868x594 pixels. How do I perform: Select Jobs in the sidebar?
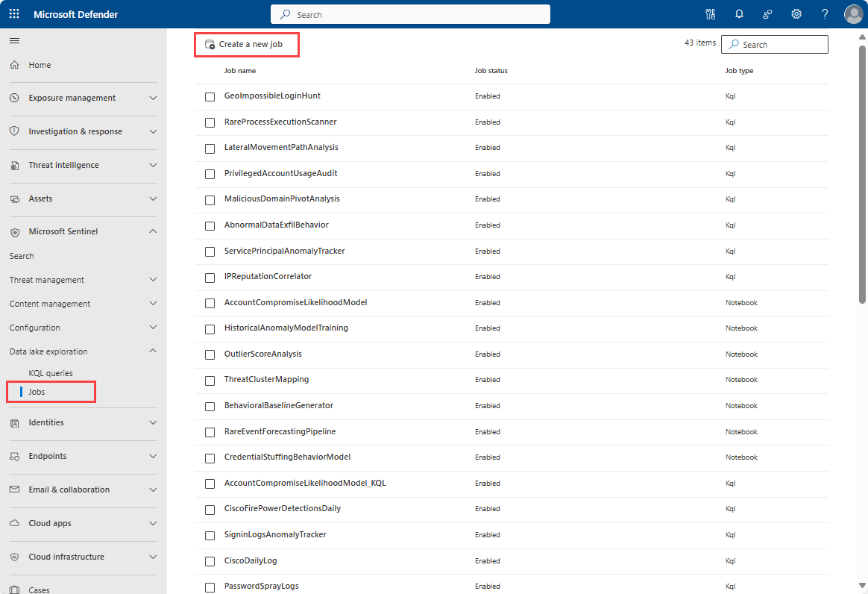37,392
